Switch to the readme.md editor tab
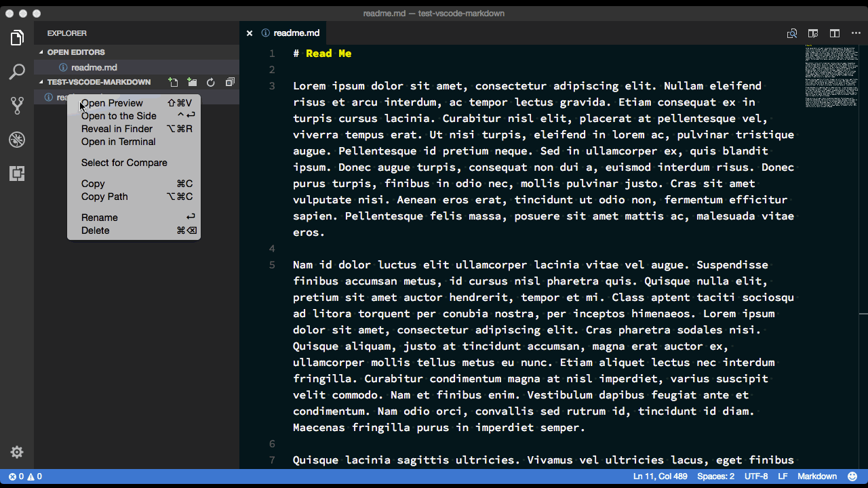 [x=284, y=33]
